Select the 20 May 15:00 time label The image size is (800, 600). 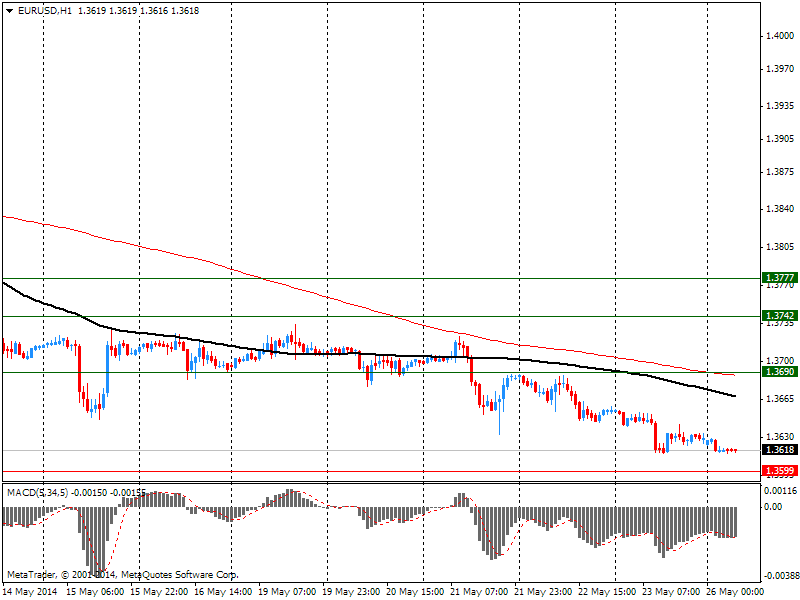coord(415,592)
